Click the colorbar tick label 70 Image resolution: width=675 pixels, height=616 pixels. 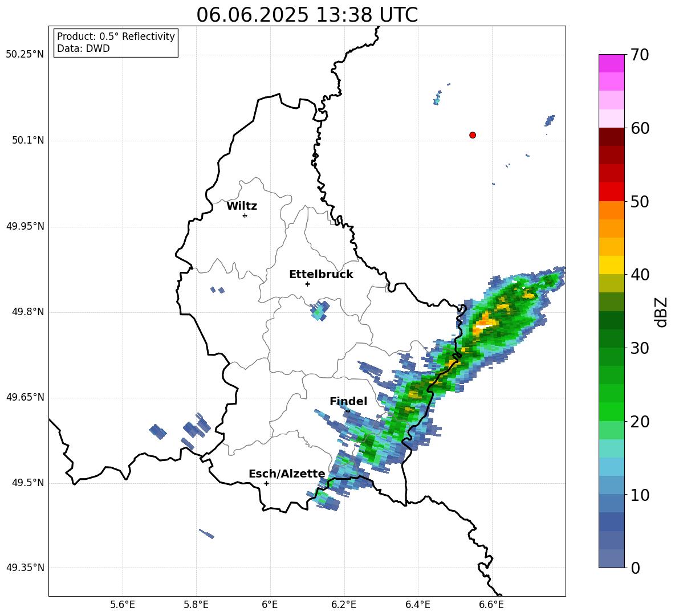pyautogui.click(x=640, y=55)
